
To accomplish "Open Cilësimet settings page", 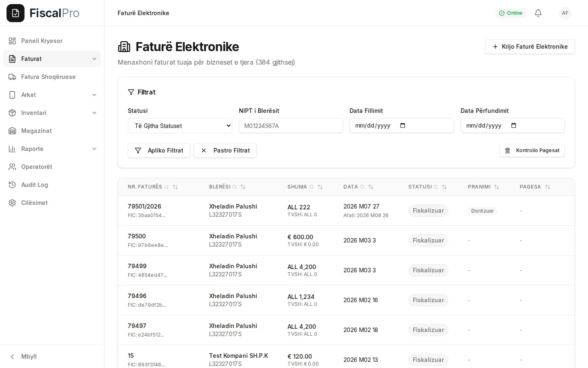I will [x=52, y=203].
